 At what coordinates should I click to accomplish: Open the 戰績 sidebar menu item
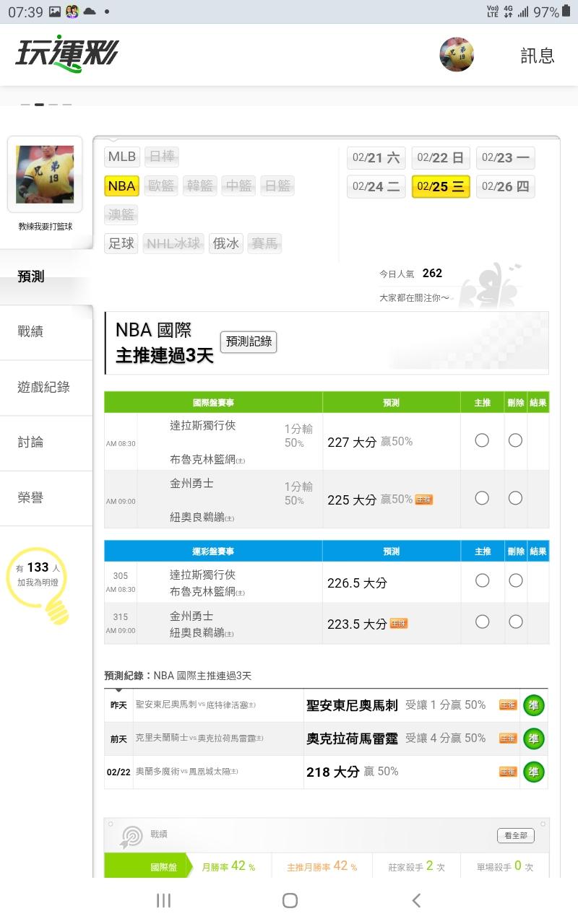click(x=46, y=332)
